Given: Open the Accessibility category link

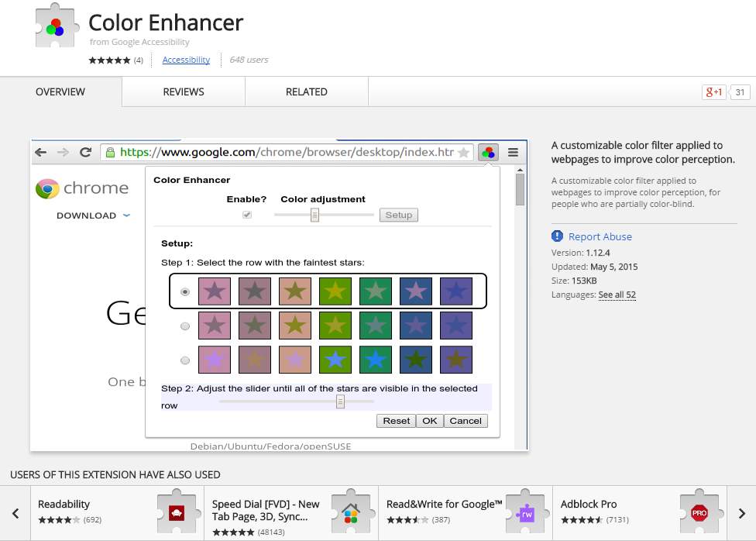Looking at the screenshot, I should pos(186,60).
